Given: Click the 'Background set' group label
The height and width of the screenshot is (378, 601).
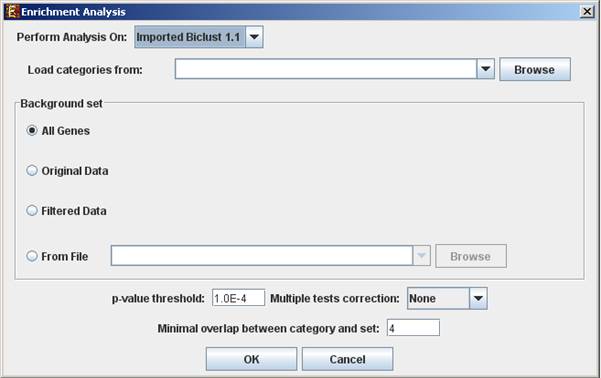Looking at the screenshot, I should (x=61, y=104).
